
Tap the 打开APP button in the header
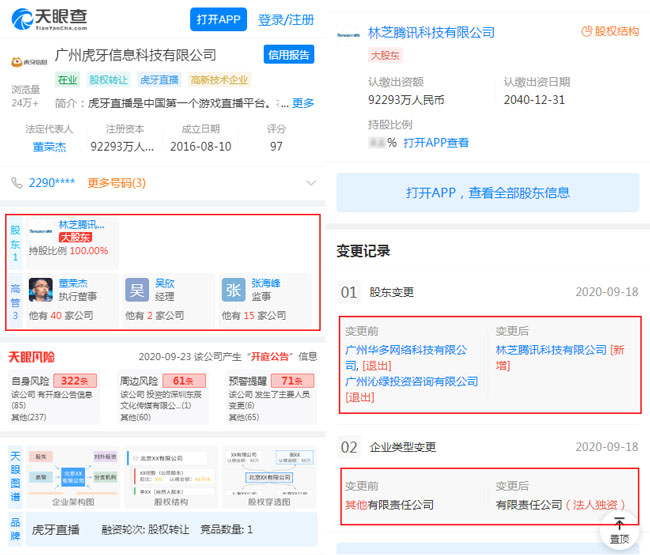[x=218, y=19]
